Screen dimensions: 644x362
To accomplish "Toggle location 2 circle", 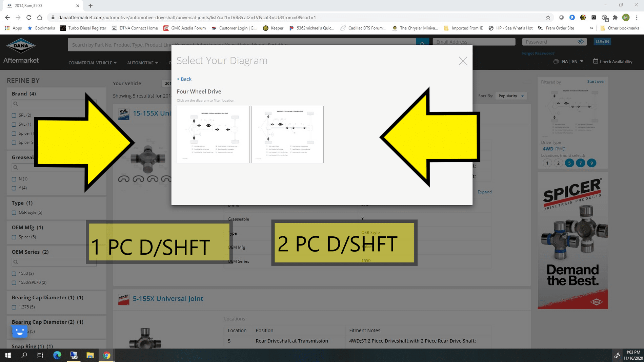I will 558,163.
